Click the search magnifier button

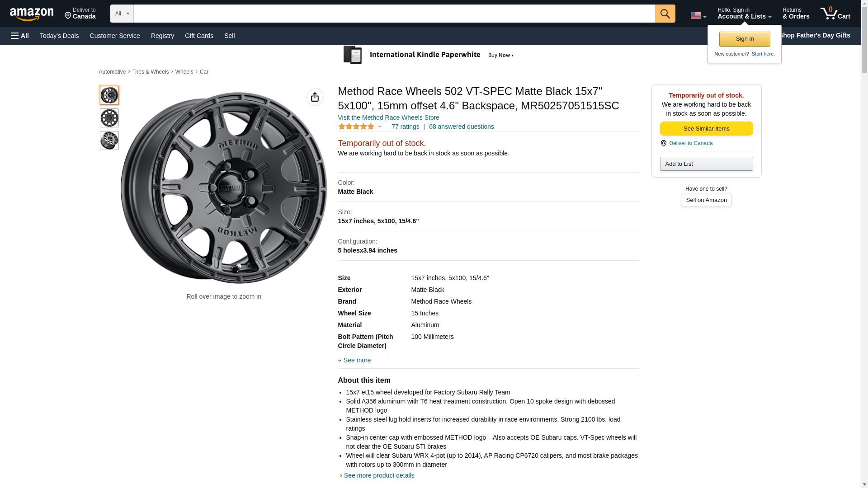(665, 14)
